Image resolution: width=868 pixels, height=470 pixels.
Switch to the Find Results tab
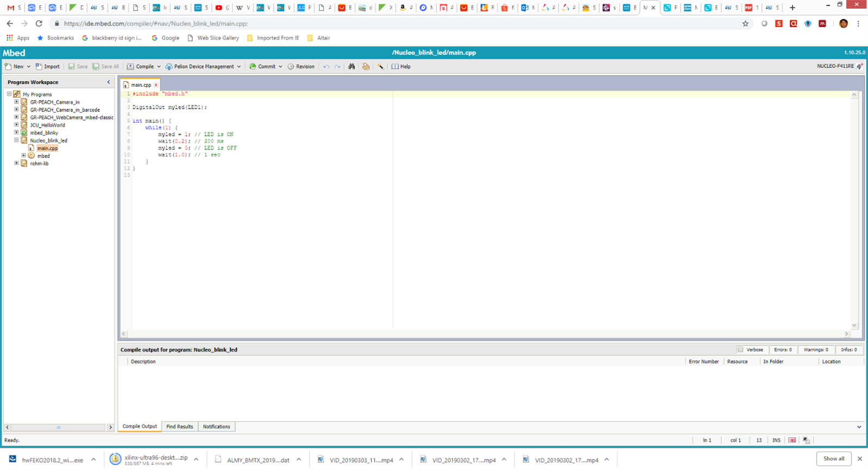coord(179,427)
